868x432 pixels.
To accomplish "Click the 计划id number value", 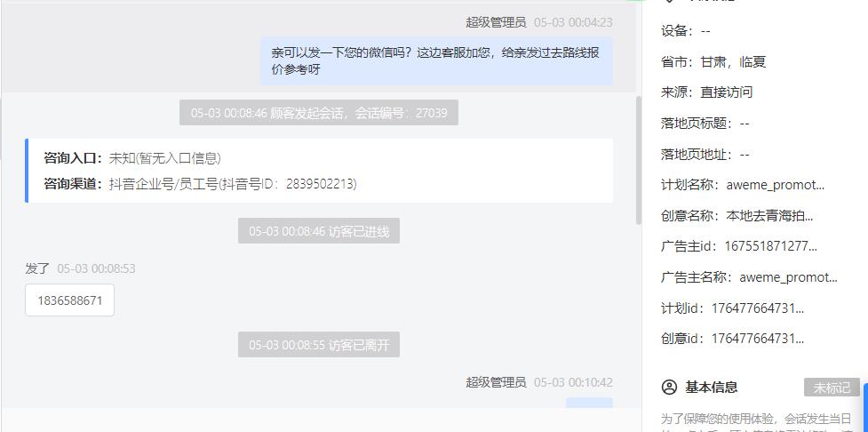I will pyautogui.click(x=758, y=308).
